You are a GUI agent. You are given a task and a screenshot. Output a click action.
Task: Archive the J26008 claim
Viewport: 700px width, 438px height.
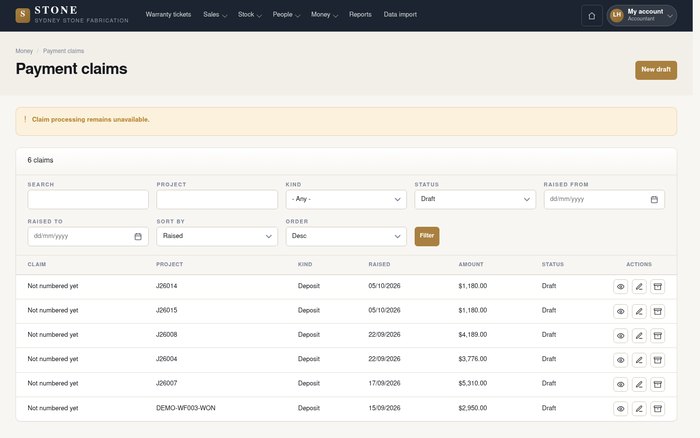tap(658, 335)
